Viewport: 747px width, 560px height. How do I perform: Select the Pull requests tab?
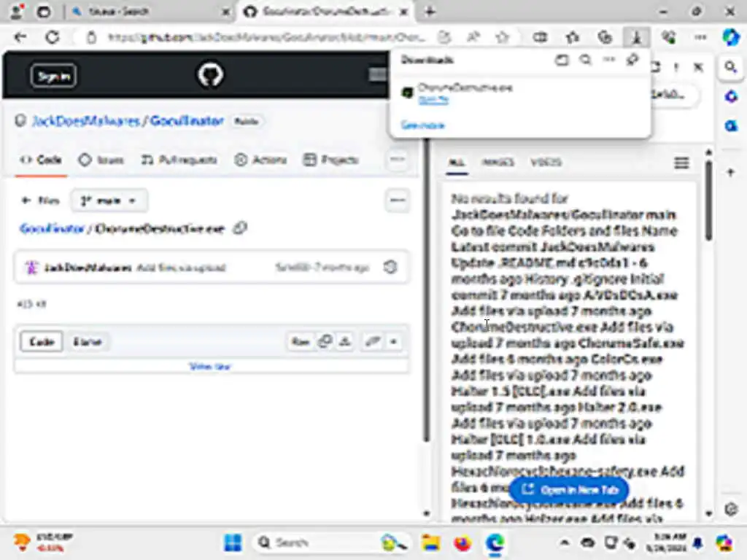coord(179,160)
